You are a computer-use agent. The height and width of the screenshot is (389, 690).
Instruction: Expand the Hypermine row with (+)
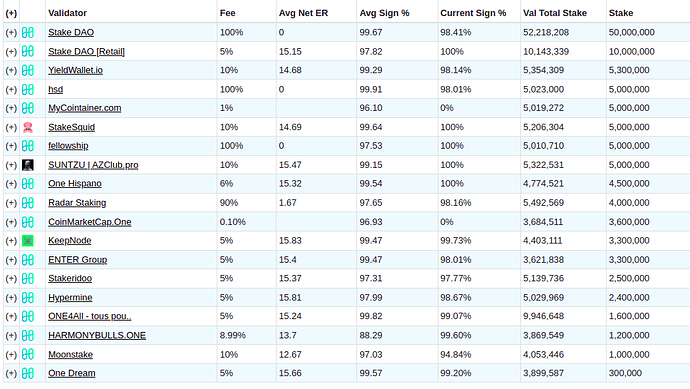tap(11, 298)
